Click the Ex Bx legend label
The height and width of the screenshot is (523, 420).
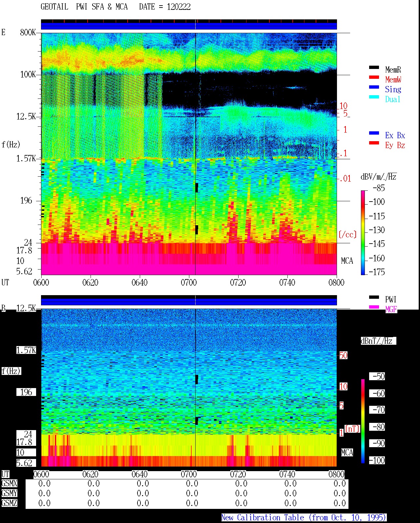click(395, 135)
